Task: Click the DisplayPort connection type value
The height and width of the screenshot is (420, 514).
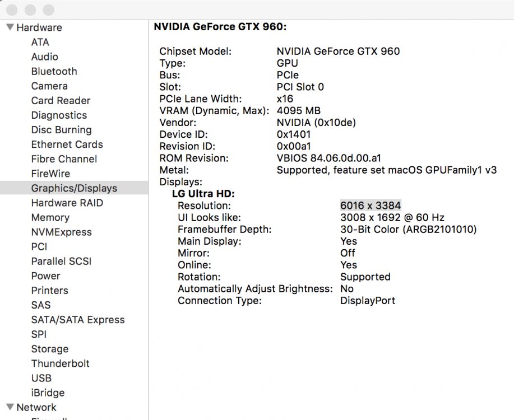Action: point(368,300)
